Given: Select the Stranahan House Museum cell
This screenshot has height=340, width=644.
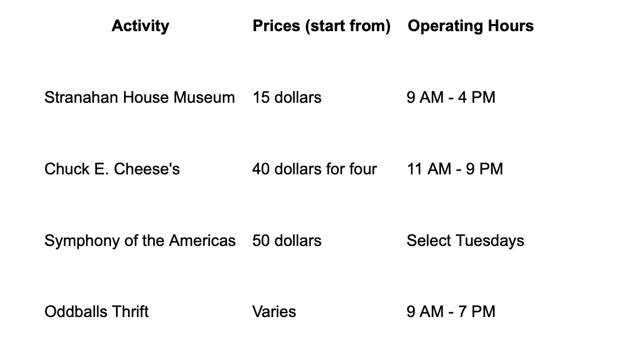Looking at the screenshot, I should 140,98.
